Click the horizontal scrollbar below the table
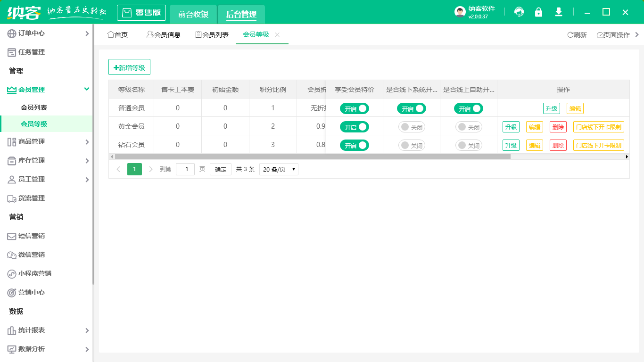Screen dimensions: 644x362 click(x=311, y=156)
